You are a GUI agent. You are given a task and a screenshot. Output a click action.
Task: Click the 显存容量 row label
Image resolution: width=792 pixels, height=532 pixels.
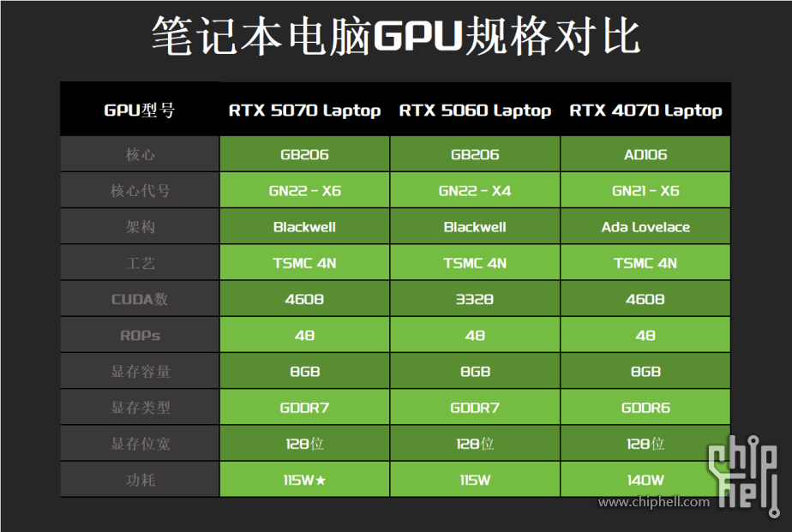pos(140,372)
